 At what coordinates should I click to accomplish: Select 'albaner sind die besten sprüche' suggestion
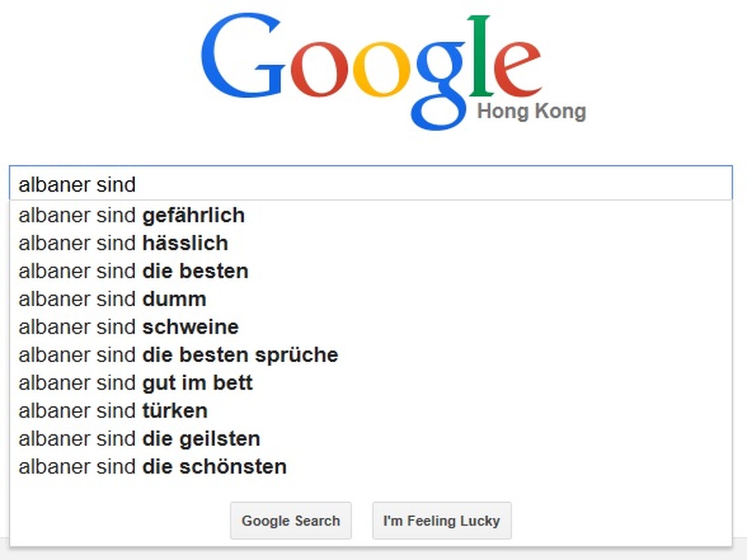pos(371,355)
